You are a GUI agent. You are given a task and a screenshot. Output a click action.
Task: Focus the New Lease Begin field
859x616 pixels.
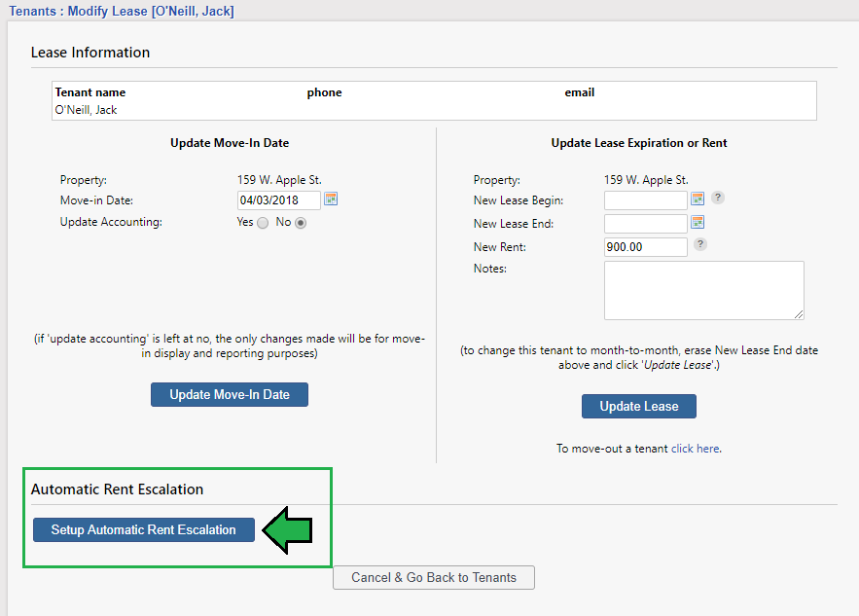tap(645, 200)
